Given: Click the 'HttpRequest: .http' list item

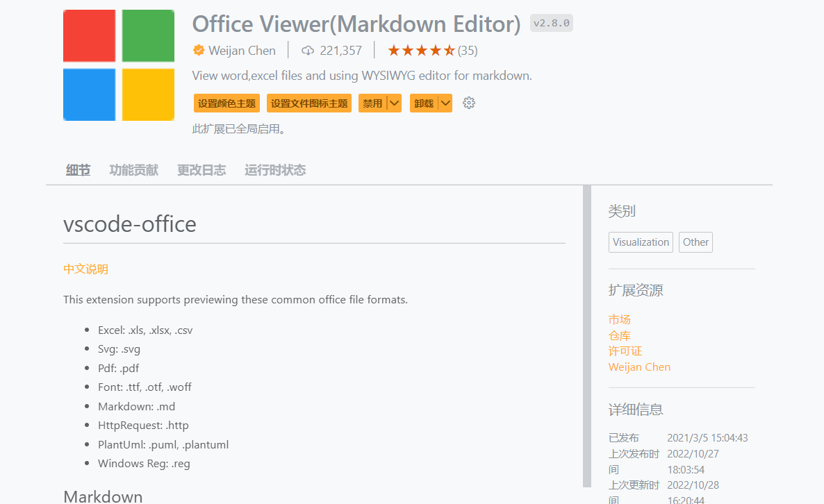Looking at the screenshot, I should pyautogui.click(x=143, y=426).
